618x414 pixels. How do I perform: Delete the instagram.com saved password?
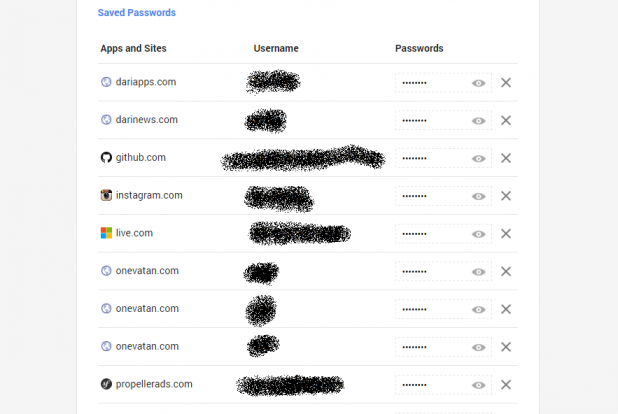506,196
